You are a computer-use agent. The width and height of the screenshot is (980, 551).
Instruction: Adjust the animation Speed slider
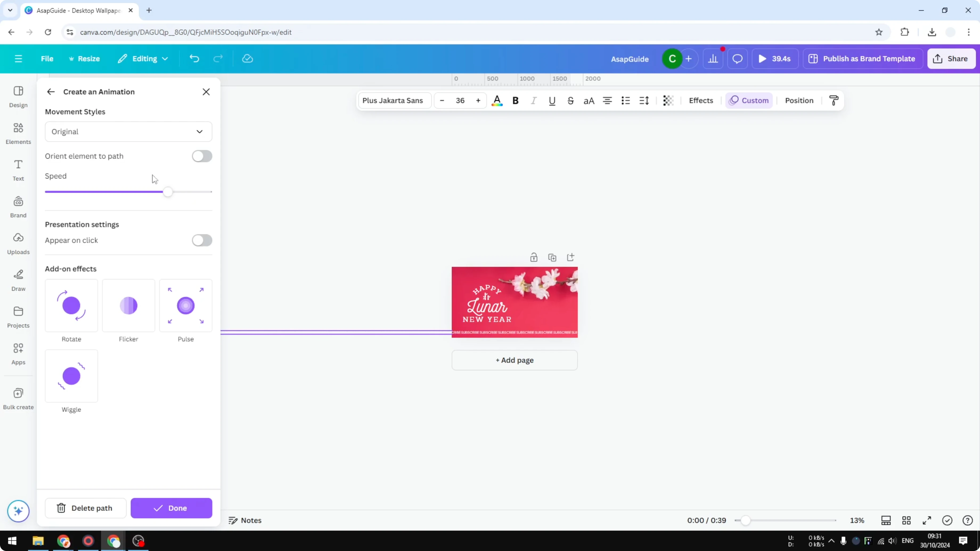tap(168, 192)
